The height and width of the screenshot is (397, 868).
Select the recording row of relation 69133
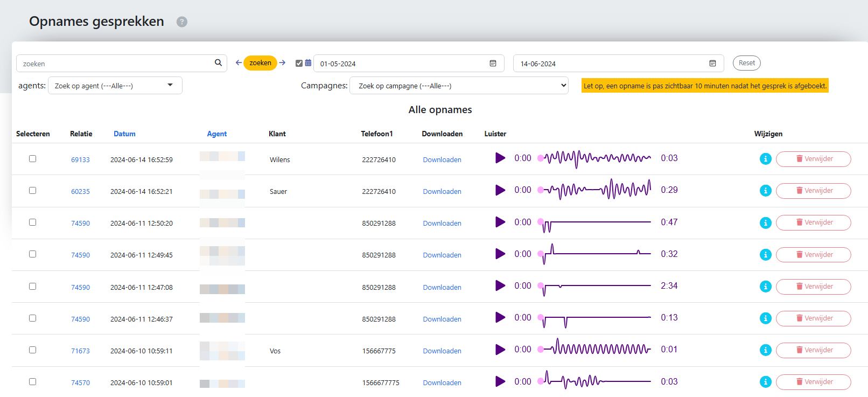point(32,159)
